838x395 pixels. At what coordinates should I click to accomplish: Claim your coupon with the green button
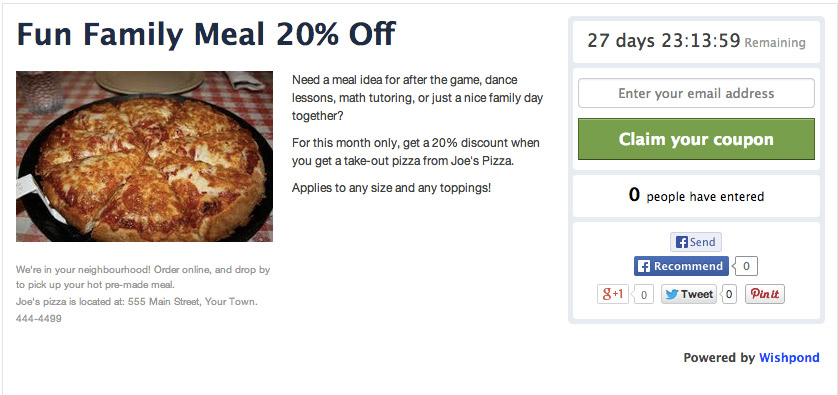(696, 139)
